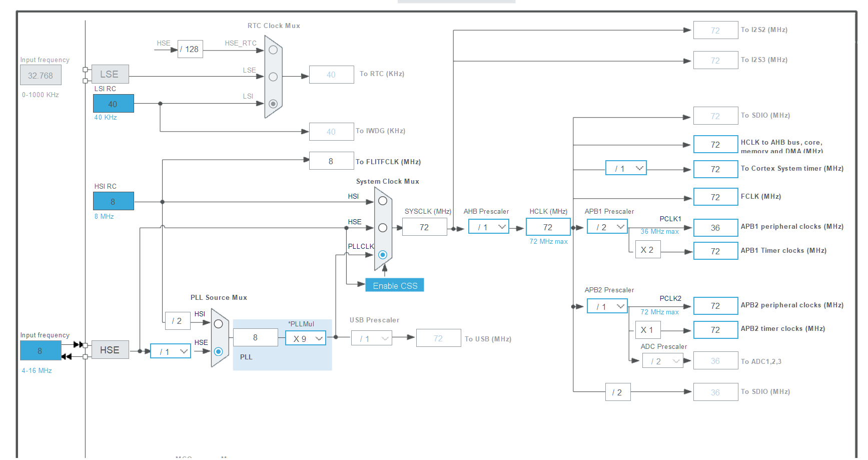868x460 pixels.
Task: Click the To I2S2 (MHz) value box
Action: click(716, 30)
